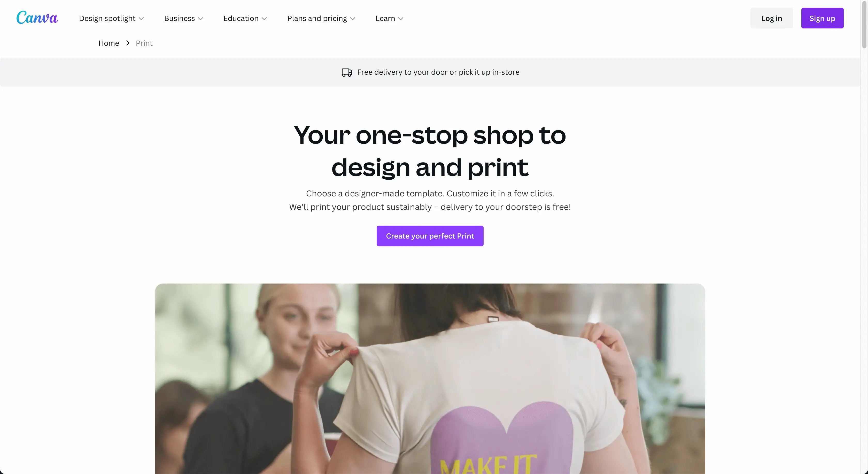
Task: Click the chevron beside Education
Action: point(265,19)
